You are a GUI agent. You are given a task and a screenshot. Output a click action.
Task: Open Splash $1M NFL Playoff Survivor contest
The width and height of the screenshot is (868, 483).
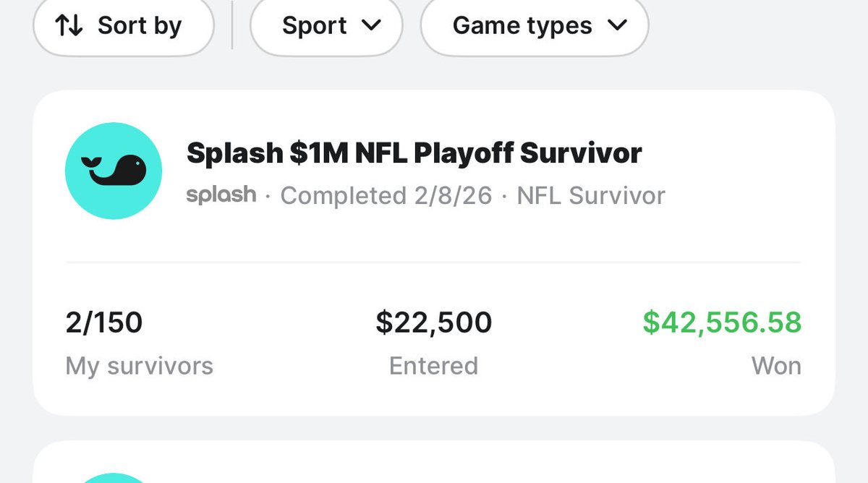pos(414,153)
